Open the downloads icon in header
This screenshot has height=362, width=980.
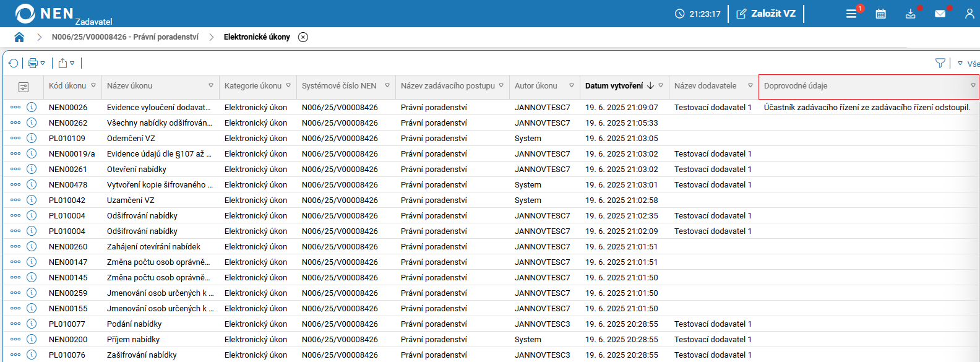click(x=911, y=14)
